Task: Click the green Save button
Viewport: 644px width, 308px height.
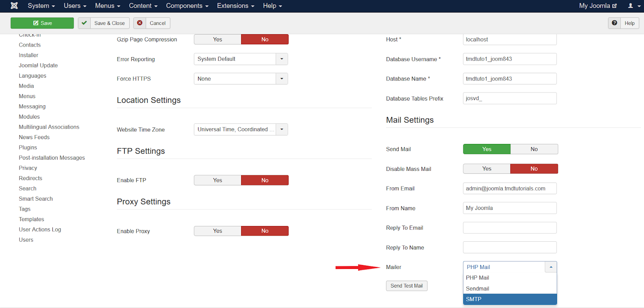Action: coord(42,23)
